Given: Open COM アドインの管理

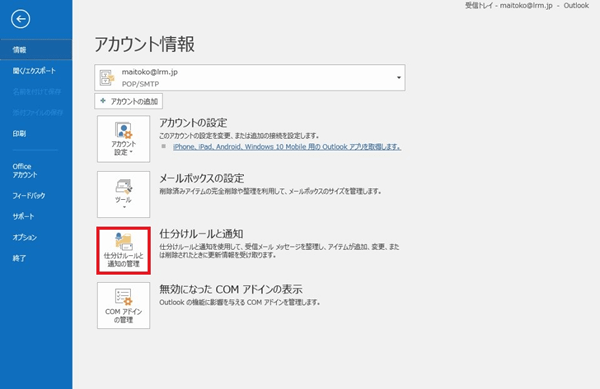Looking at the screenshot, I should pyautogui.click(x=124, y=306).
